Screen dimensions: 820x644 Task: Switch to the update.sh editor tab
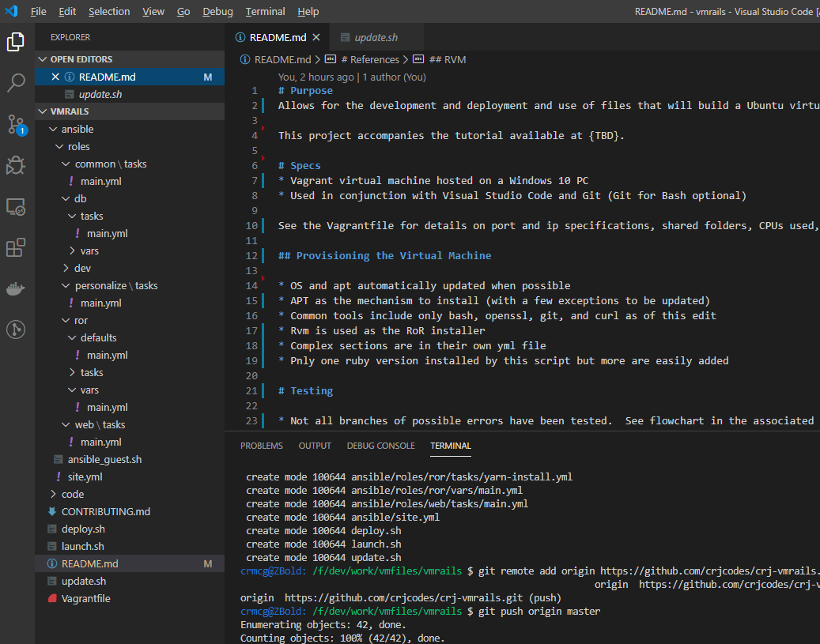tap(376, 37)
